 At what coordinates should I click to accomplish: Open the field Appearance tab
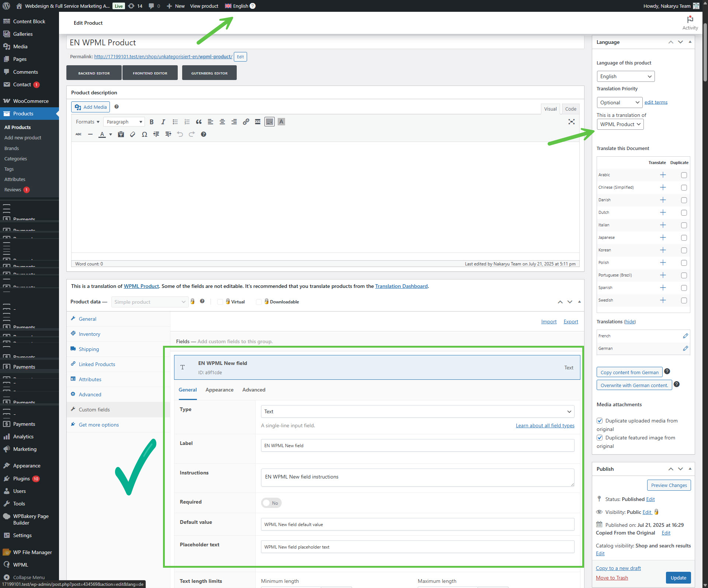219,390
